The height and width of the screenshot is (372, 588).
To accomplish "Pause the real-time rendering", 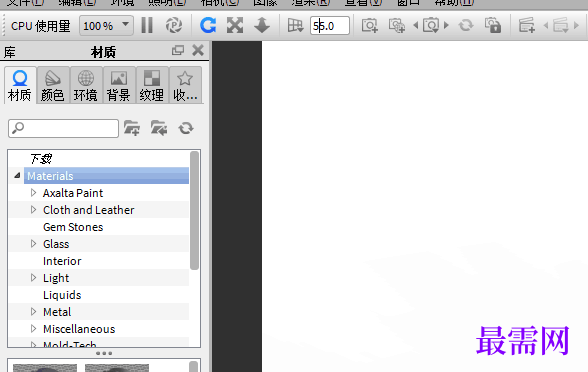I will [x=147, y=26].
